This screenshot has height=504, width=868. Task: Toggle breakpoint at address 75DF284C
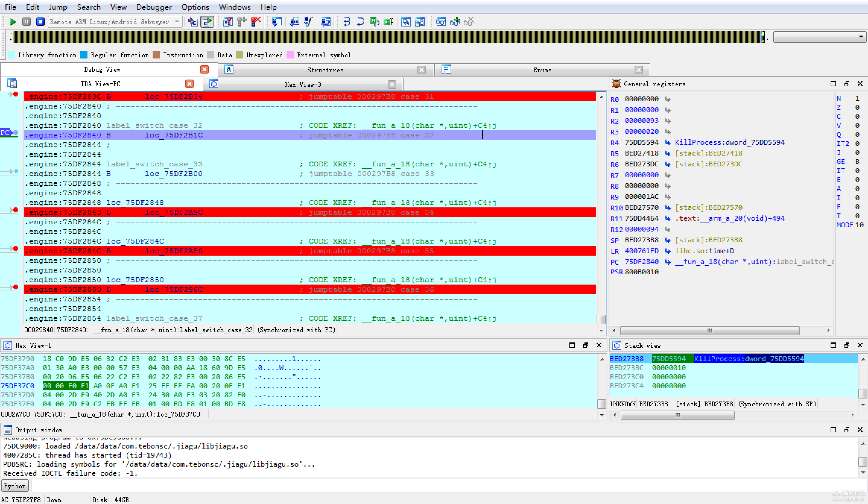pos(15,249)
